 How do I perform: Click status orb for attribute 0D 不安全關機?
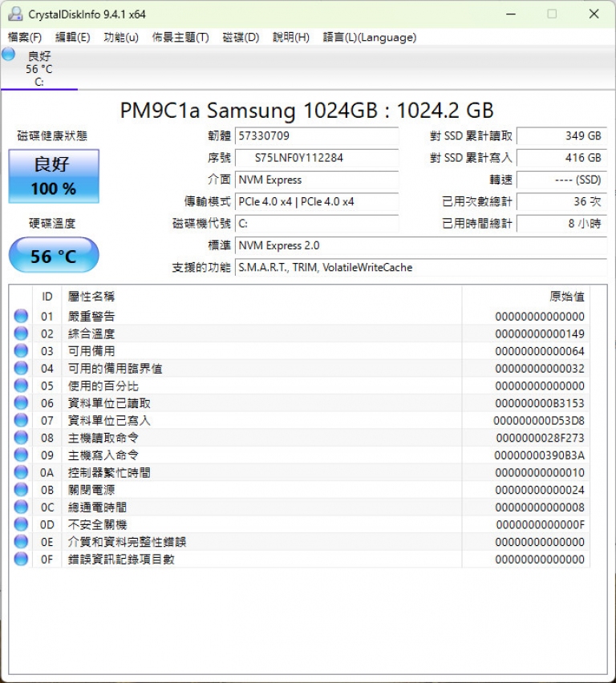[21, 524]
